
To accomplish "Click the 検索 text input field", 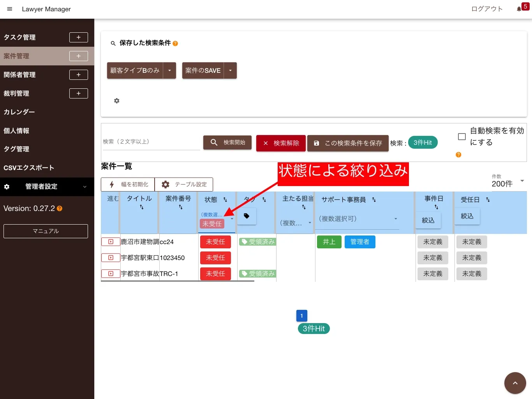I will pyautogui.click(x=151, y=142).
